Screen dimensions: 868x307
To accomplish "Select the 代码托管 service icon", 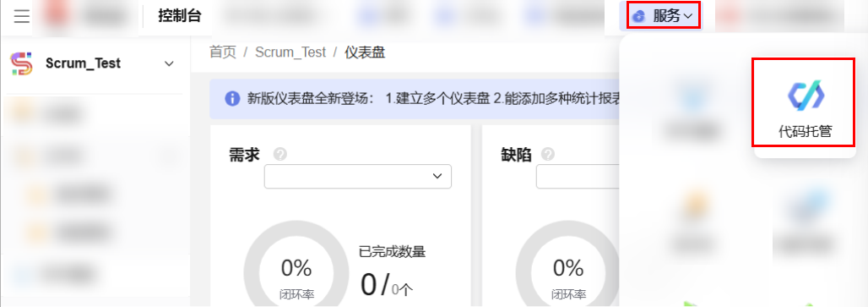I will pyautogui.click(x=806, y=94).
